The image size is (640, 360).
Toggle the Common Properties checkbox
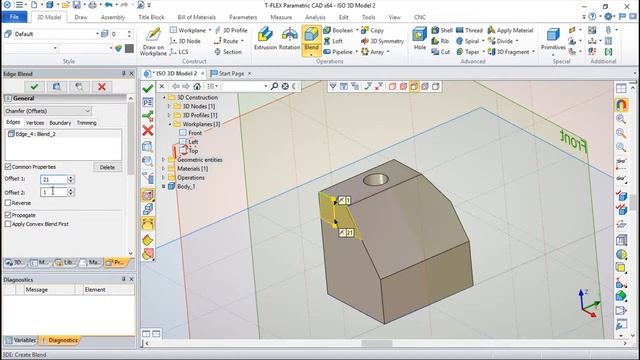point(8,167)
